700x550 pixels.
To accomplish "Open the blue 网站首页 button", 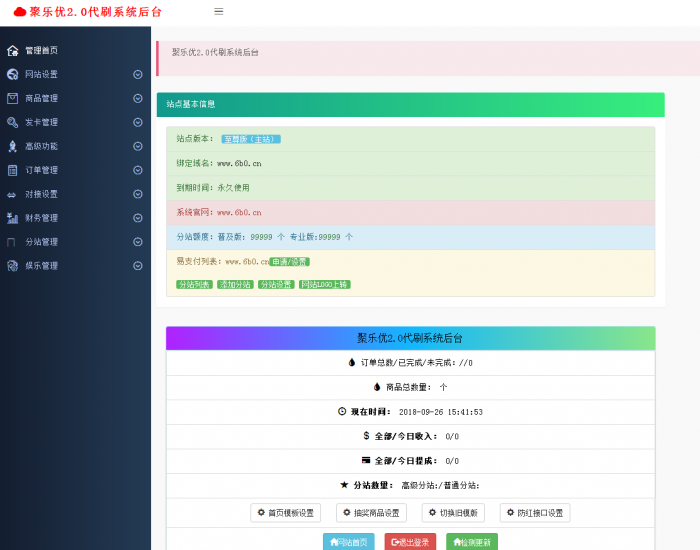I will tap(349, 542).
